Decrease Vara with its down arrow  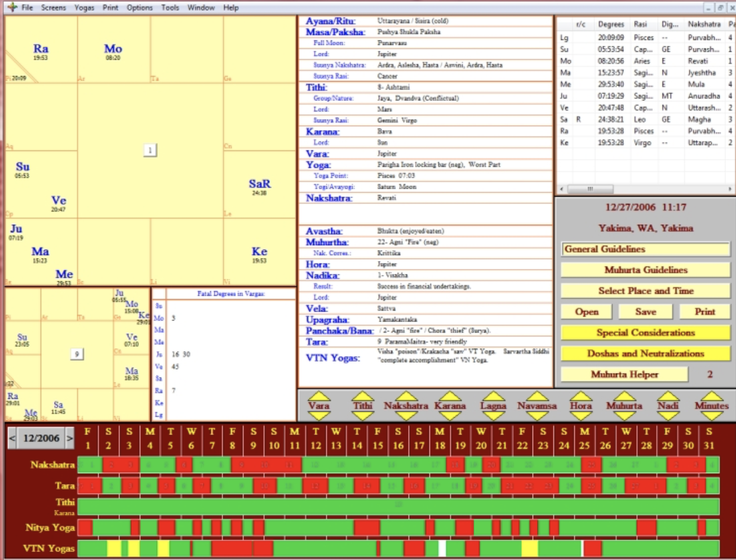(319, 416)
